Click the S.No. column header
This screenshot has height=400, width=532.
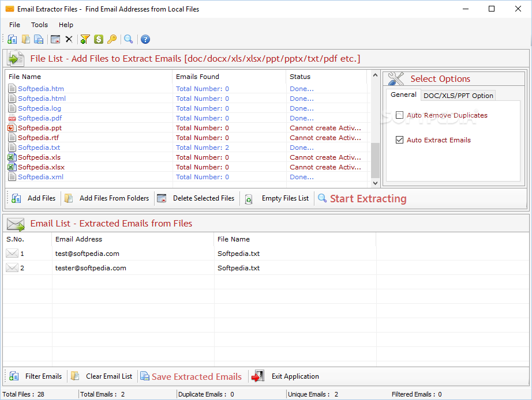[28, 239]
